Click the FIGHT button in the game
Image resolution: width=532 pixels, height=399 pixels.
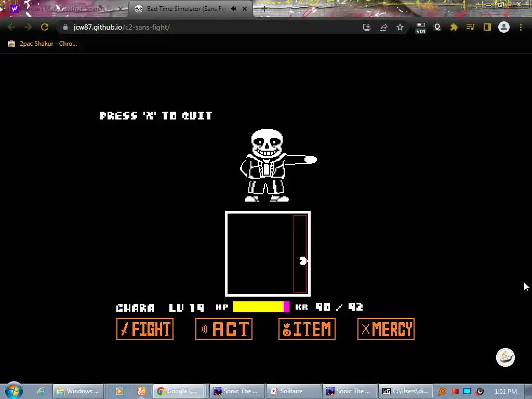click(x=145, y=329)
